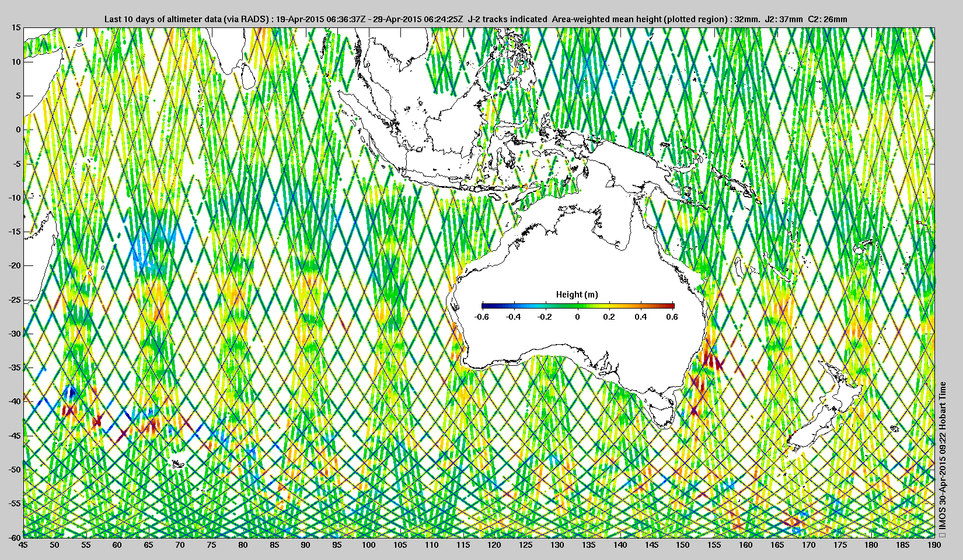Click the dark red end of the Height colorbar

(x=671, y=306)
